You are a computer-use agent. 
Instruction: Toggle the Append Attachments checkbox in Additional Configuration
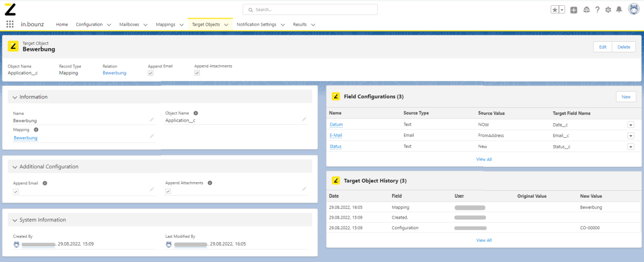click(x=168, y=191)
